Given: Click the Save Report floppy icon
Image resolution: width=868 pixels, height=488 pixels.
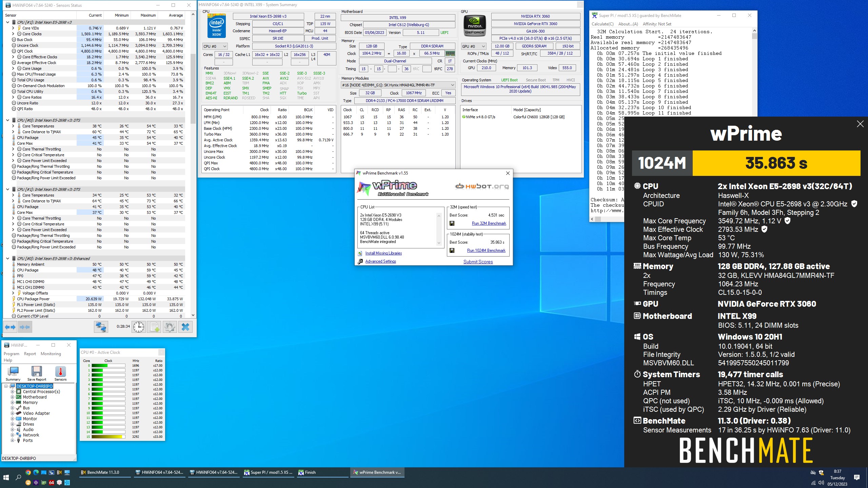Looking at the screenshot, I should point(37,373).
